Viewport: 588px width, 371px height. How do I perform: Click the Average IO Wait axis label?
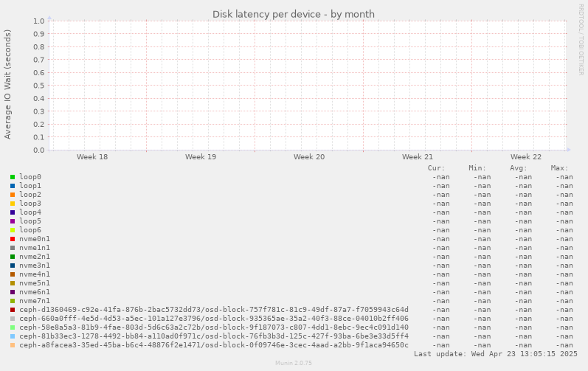coord(7,84)
